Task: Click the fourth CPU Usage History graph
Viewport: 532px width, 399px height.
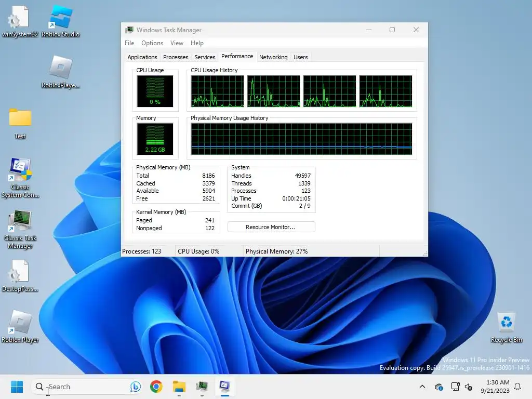Action: point(386,91)
